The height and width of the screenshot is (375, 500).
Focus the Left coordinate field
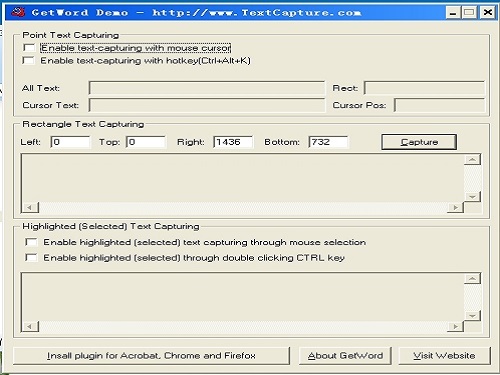click(x=70, y=142)
